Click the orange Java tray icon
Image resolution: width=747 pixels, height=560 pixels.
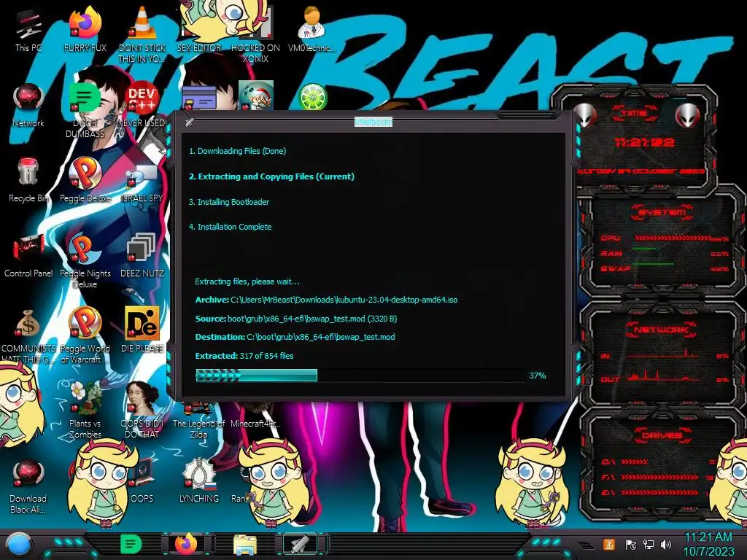(609, 544)
